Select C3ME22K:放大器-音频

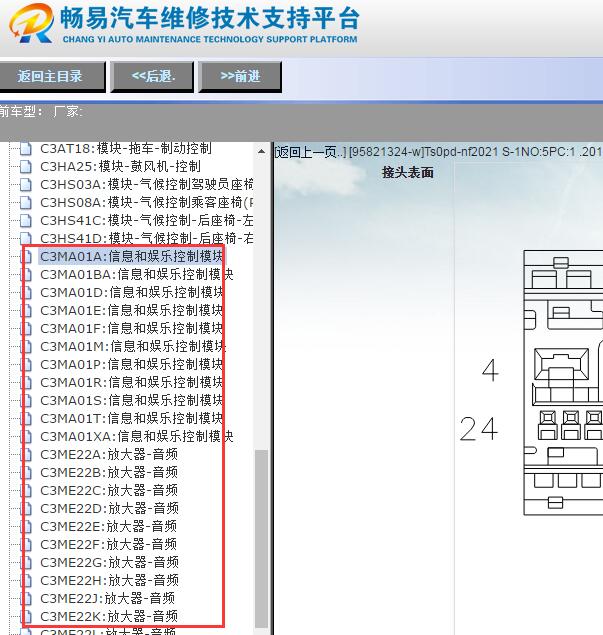point(109,616)
